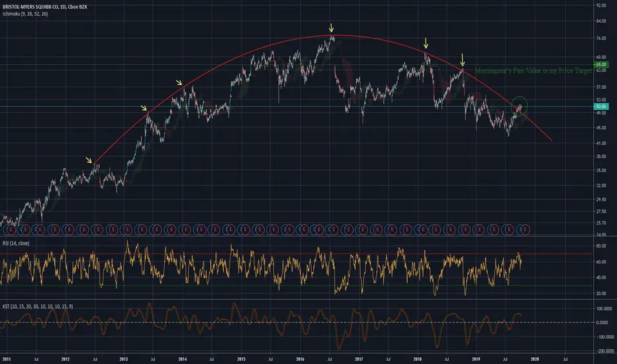Click the 57.00 price axis label
Image resolution: width=617 pixels, height=364 pixels.
601,87
